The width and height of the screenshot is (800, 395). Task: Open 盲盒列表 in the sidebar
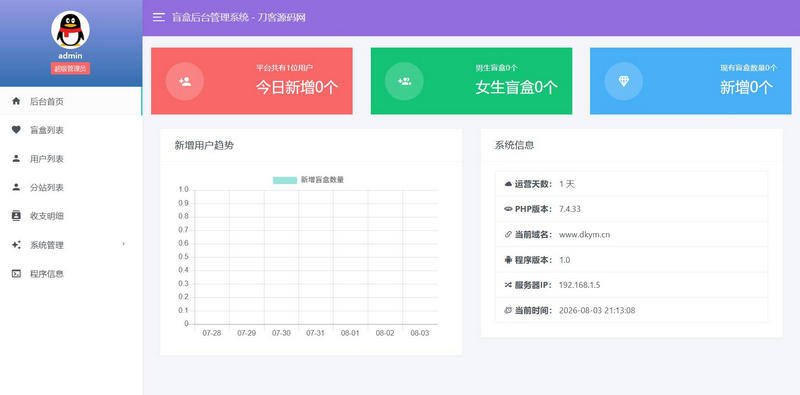point(71,130)
